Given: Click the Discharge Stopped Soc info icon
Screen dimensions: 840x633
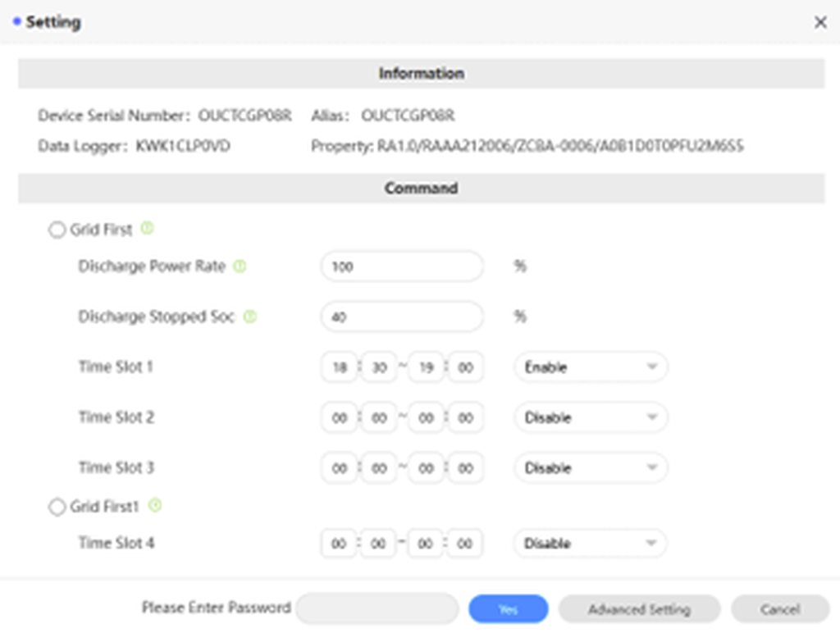Looking at the screenshot, I should 250,316.
